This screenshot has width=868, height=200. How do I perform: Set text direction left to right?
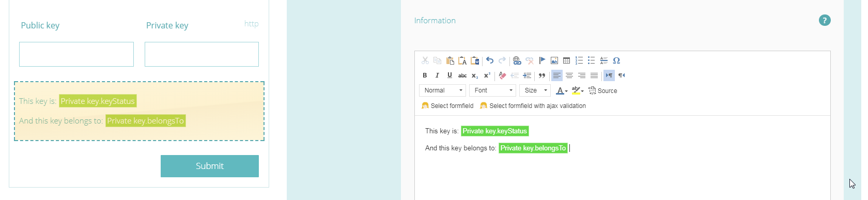609,75
